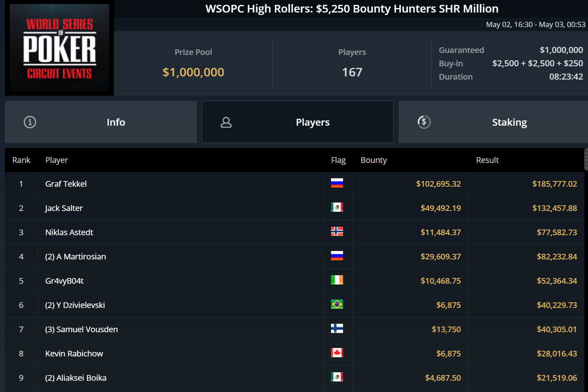The width and height of the screenshot is (588, 392).
Task: Open player A Martirosian's entry
Action: [76, 257]
